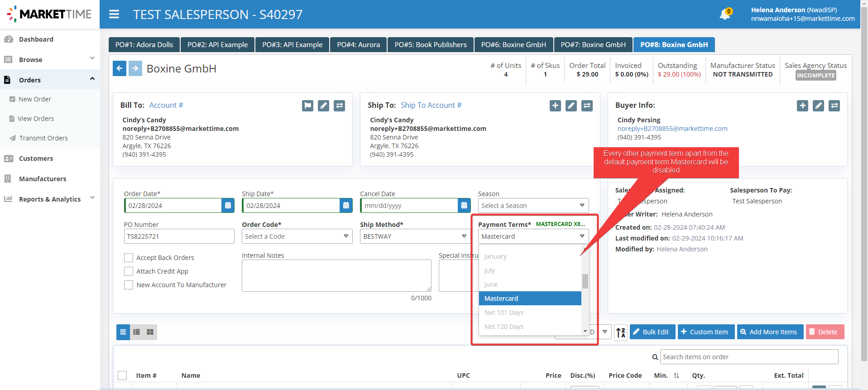Switch to PO#6: Boxine GmbH tab
The image size is (868, 390).
(x=513, y=45)
